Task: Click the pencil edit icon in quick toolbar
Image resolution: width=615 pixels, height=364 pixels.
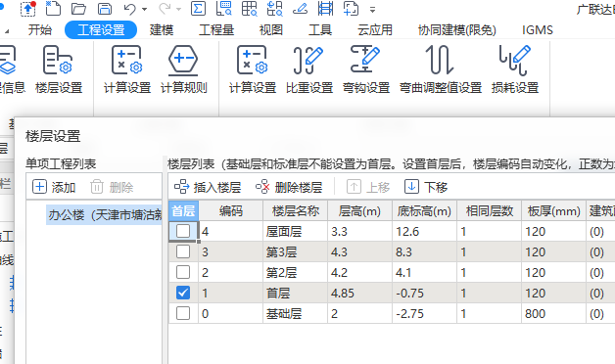Action: coord(300,8)
